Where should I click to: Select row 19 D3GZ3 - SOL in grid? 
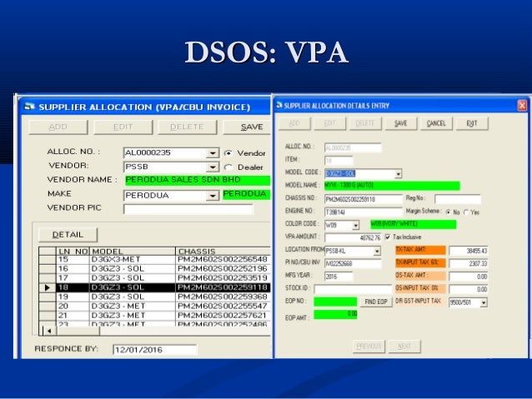click(155, 297)
